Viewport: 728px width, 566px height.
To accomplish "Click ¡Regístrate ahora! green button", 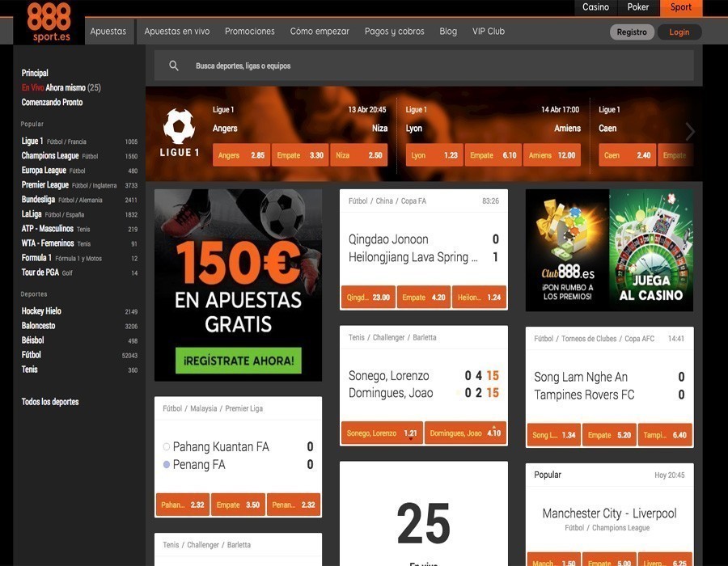I will pos(239,361).
